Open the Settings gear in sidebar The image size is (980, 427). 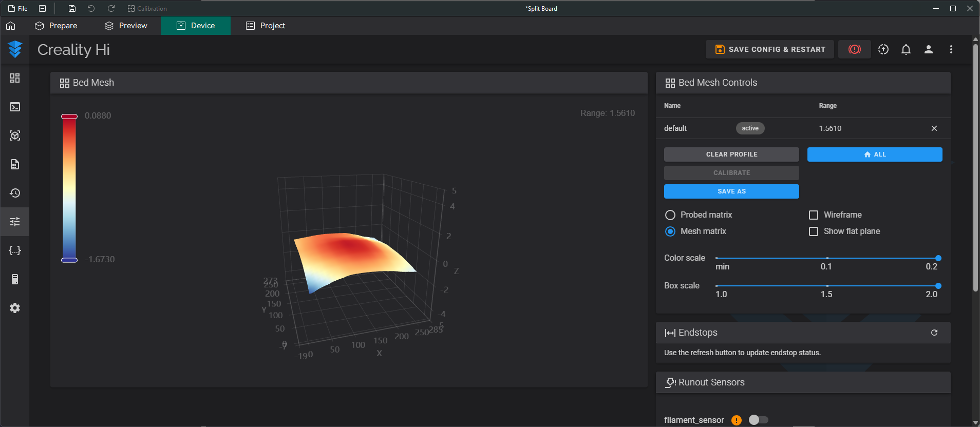click(x=15, y=308)
